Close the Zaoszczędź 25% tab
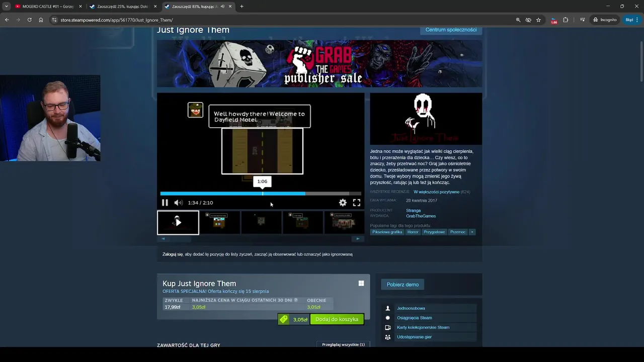Screen dimensions: 644x362 tap(155, 7)
